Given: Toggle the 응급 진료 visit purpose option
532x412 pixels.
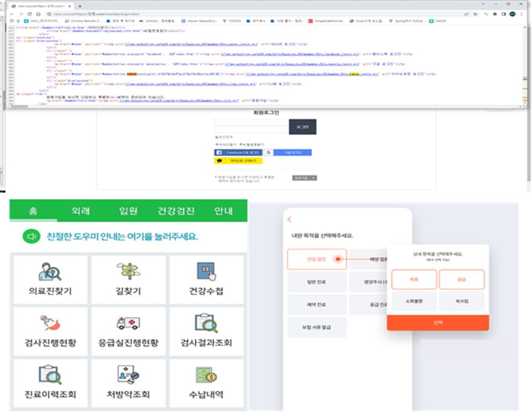Looking at the screenshot, I should (368, 305).
